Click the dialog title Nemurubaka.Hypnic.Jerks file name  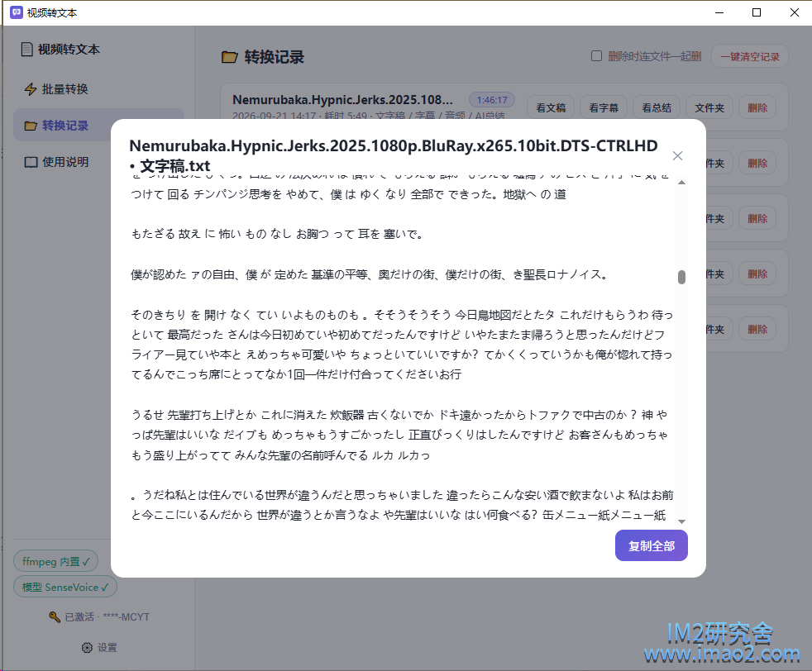click(394, 155)
